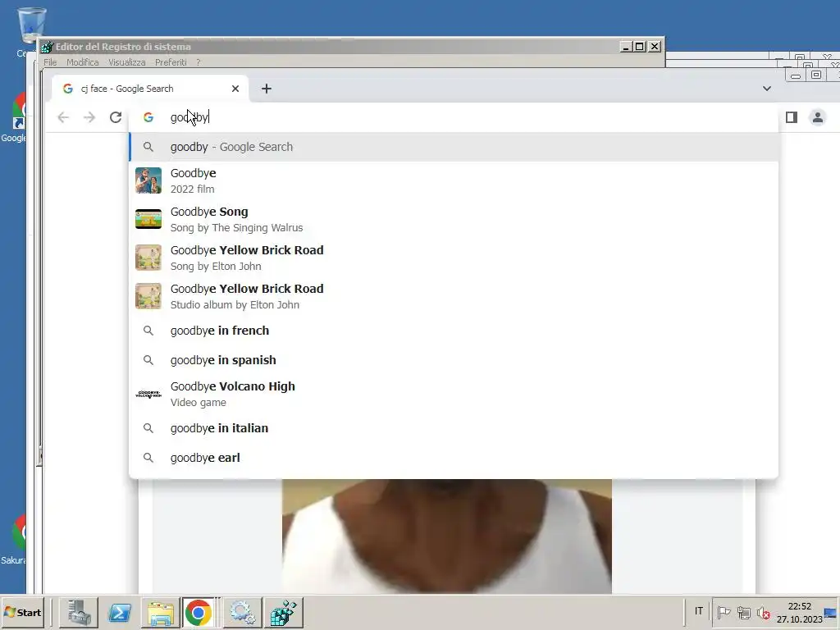Open the tab search chevron dropdown

click(x=767, y=89)
